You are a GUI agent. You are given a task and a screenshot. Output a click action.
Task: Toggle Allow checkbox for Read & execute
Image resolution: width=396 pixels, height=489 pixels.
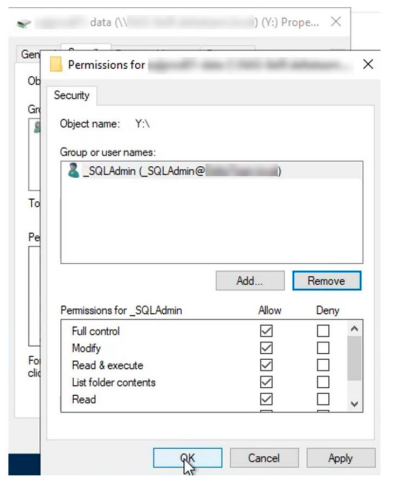tap(266, 365)
